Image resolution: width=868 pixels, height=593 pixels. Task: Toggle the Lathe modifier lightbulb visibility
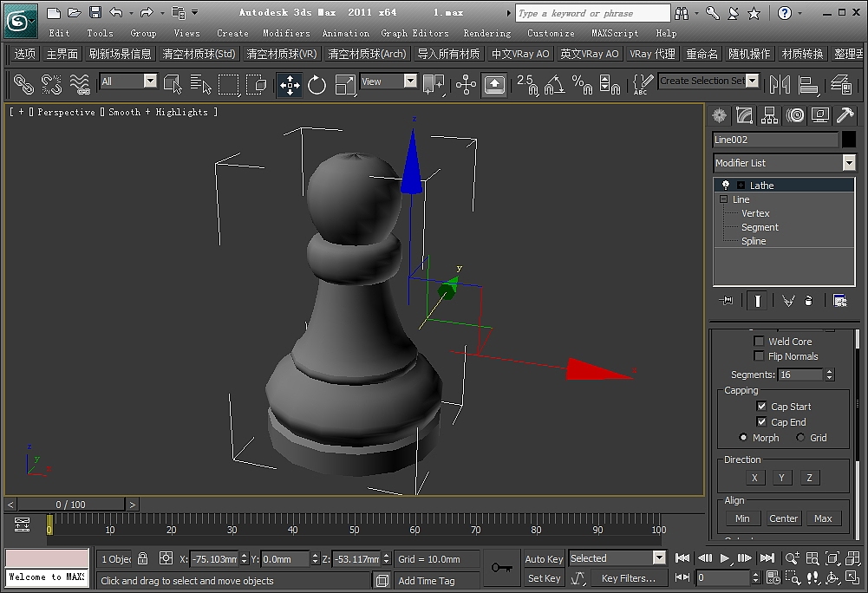point(725,185)
